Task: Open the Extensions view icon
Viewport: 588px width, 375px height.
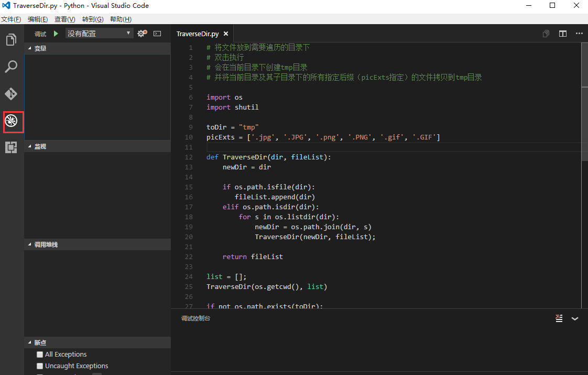Action: point(11,147)
